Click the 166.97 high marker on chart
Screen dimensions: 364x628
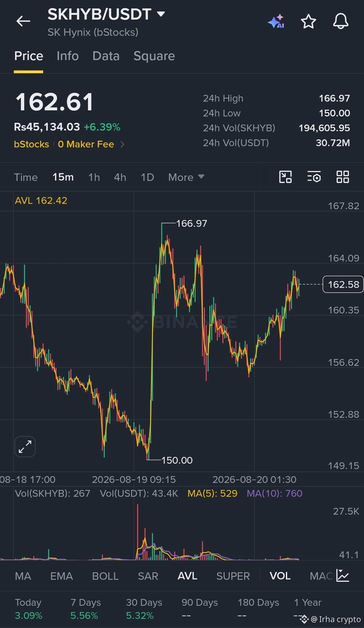tap(191, 223)
